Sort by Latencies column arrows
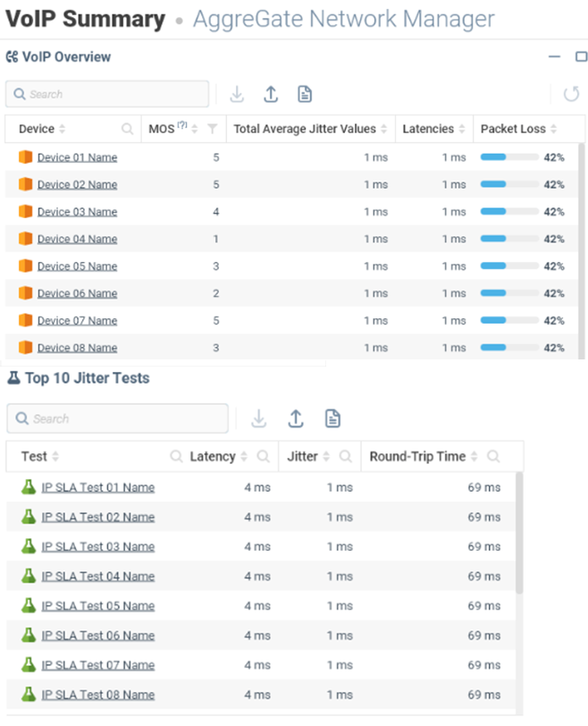 click(462, 129)
